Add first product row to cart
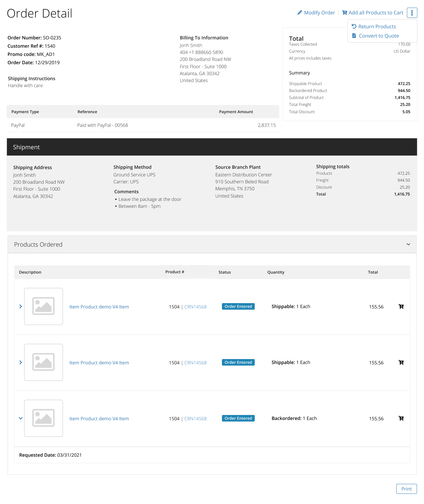The width and height of the screenshot is (424, 504). click(401, 306)
